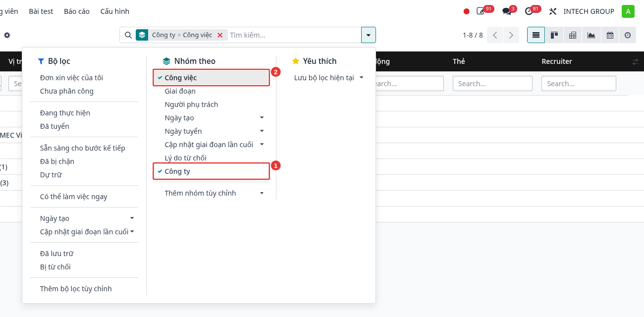Open the messages chat icon

[x=506, y=11]
